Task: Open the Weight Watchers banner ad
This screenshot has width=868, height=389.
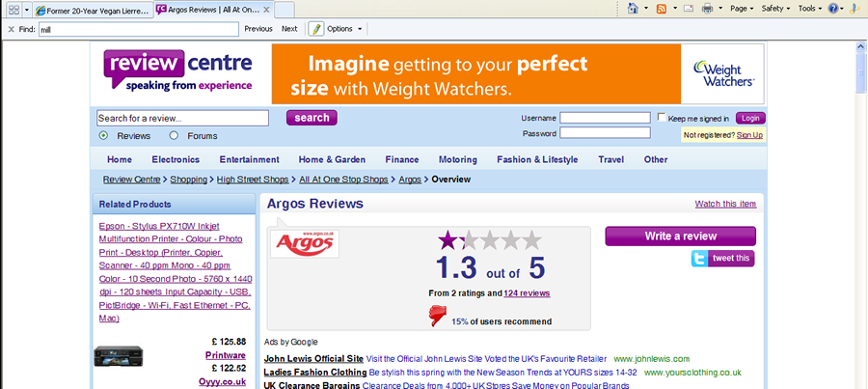Action: [x=518, y=74]
